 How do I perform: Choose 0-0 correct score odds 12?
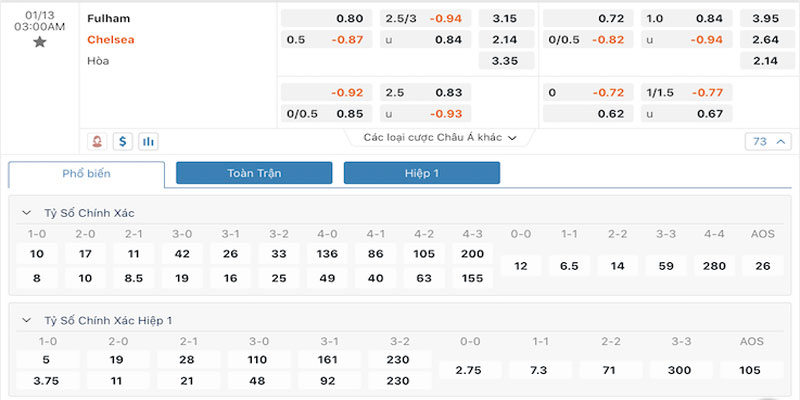520,265
